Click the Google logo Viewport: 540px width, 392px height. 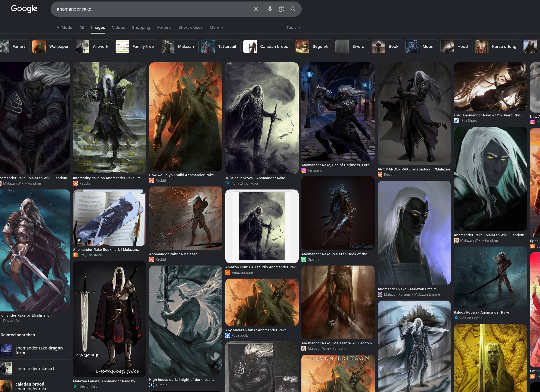pyautogui.click(x=24, y=9)
